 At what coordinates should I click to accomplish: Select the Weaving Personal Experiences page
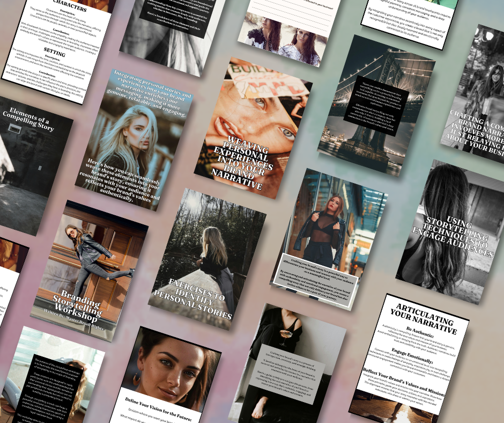pyautogui.click(x=253, y=128)
